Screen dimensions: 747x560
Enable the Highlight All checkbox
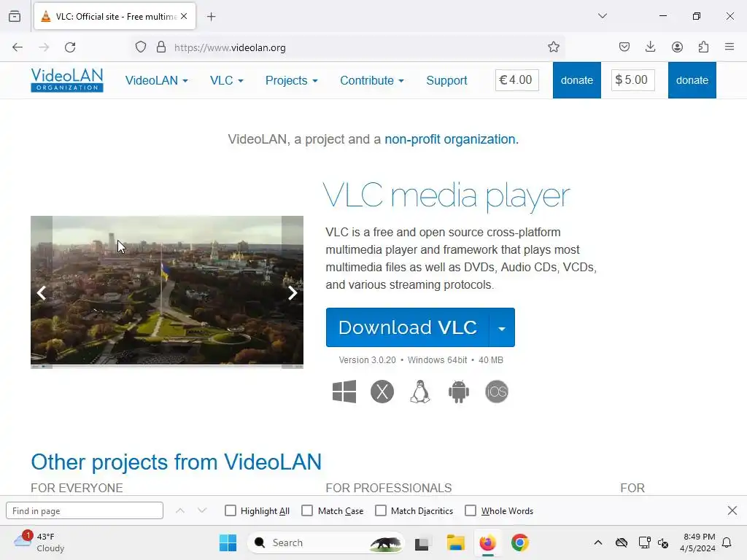point(230,510)
